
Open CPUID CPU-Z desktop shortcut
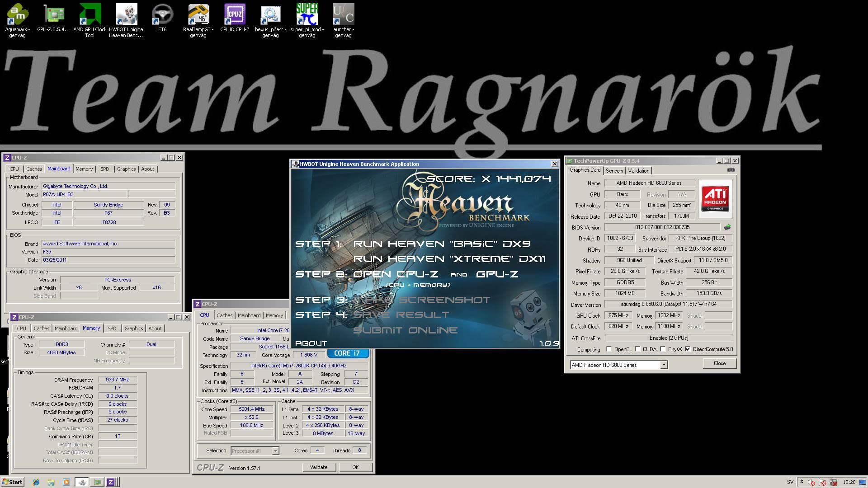coord(235,18)
